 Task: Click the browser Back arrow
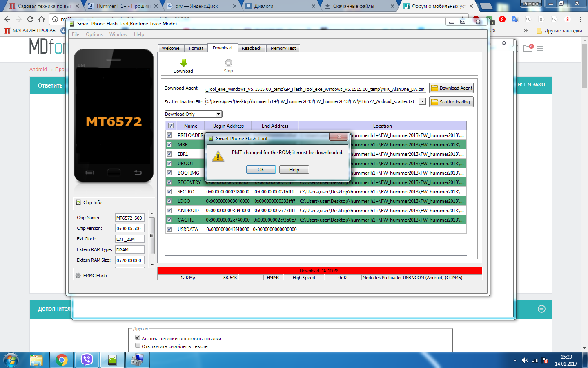tap(7, 19)
